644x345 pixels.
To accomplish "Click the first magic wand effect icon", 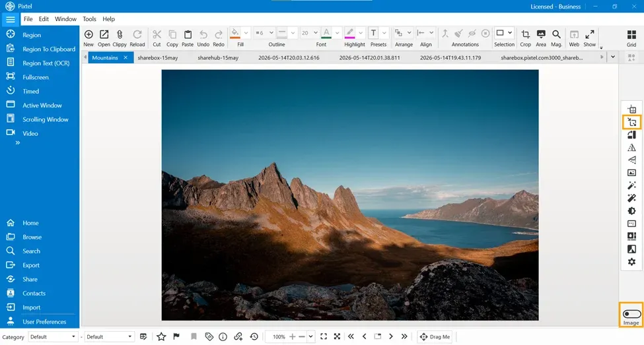I will 631,185.
